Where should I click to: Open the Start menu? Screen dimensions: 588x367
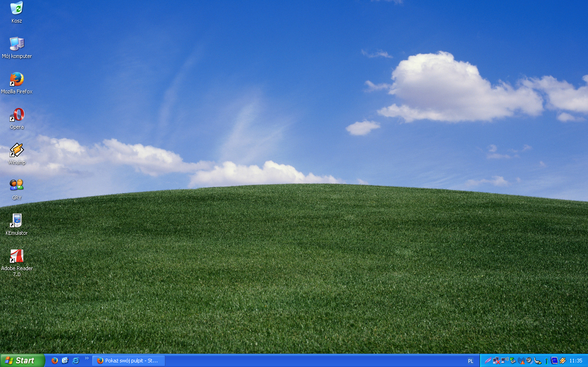pos(23,361)
